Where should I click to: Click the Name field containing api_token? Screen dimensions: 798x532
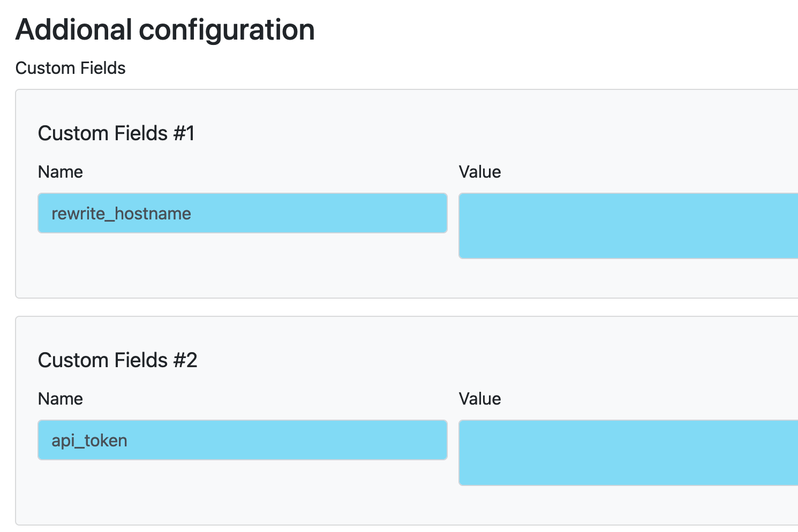(x=242, y=440)
